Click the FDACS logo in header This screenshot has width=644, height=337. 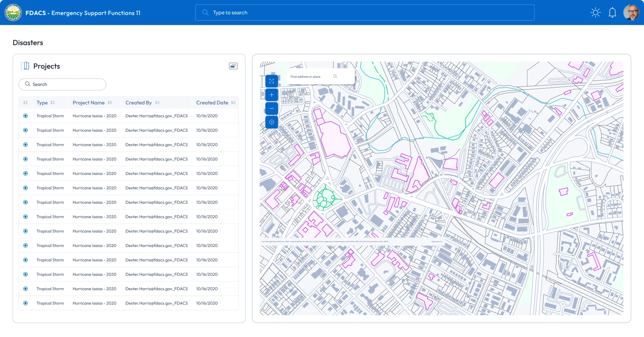pyautogui.click(x=13, y=13)
